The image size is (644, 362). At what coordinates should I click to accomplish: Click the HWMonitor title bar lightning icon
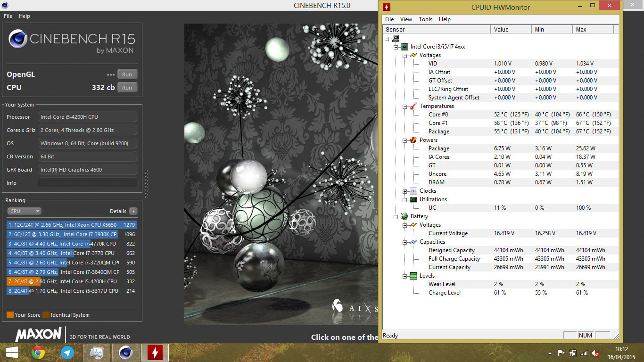(387, 7)
